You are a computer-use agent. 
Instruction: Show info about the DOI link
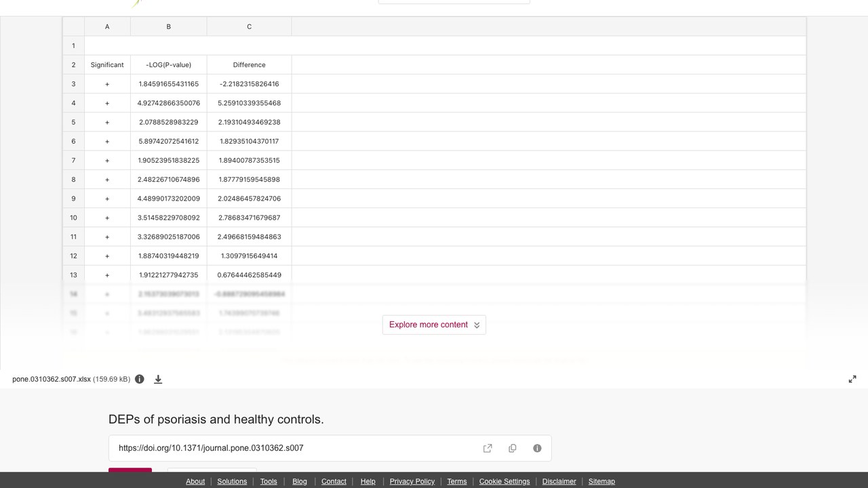[x=537, y=448]
